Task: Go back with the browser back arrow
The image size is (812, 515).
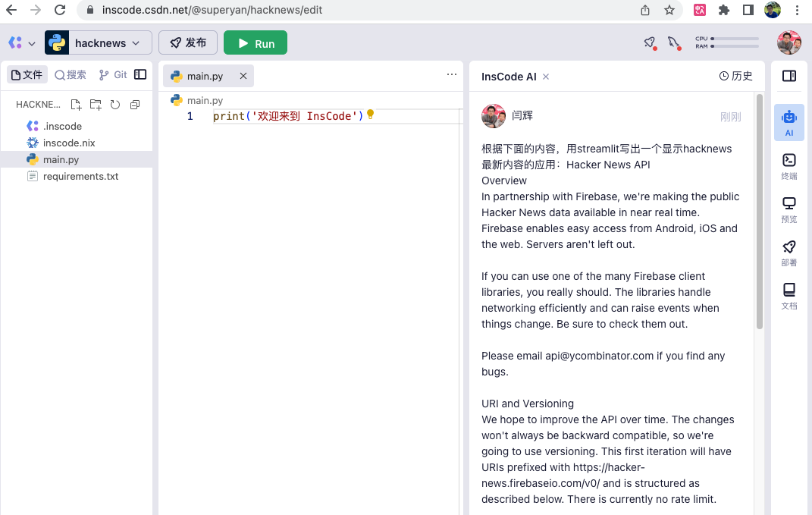Action: 11,10
